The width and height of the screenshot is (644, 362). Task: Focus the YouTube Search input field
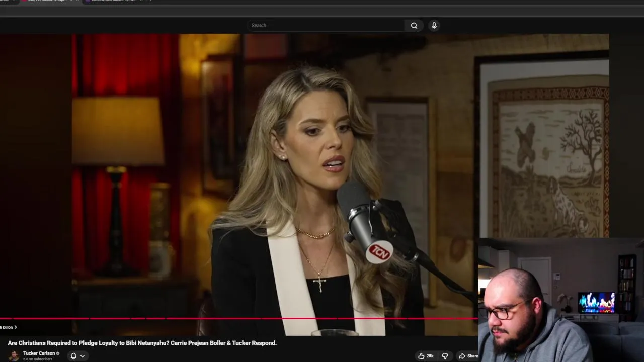pyautogui.click(x=326, y=25)
